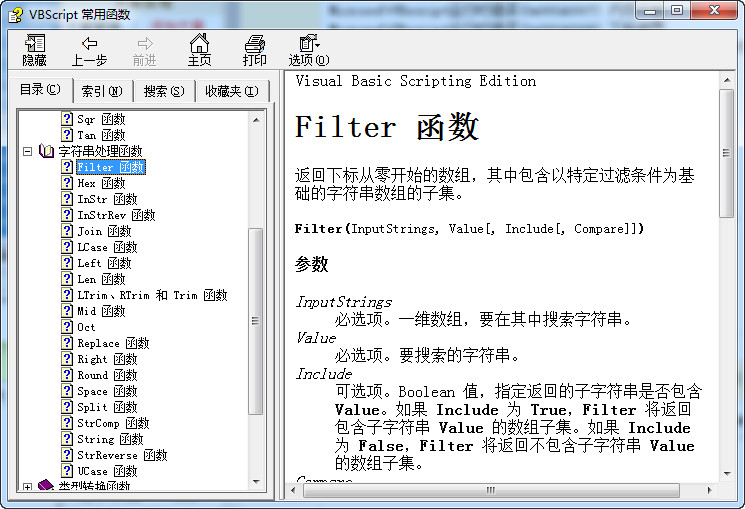Click the content pane scroll up arrow
The width and height of the screenshot is (745, 509).
click(x=726, y=80)
